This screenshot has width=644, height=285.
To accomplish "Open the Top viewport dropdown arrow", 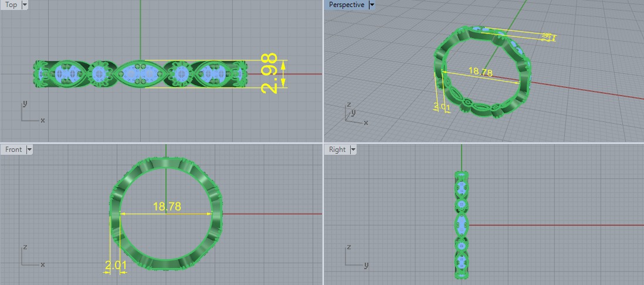I will (x=25, y=5).
